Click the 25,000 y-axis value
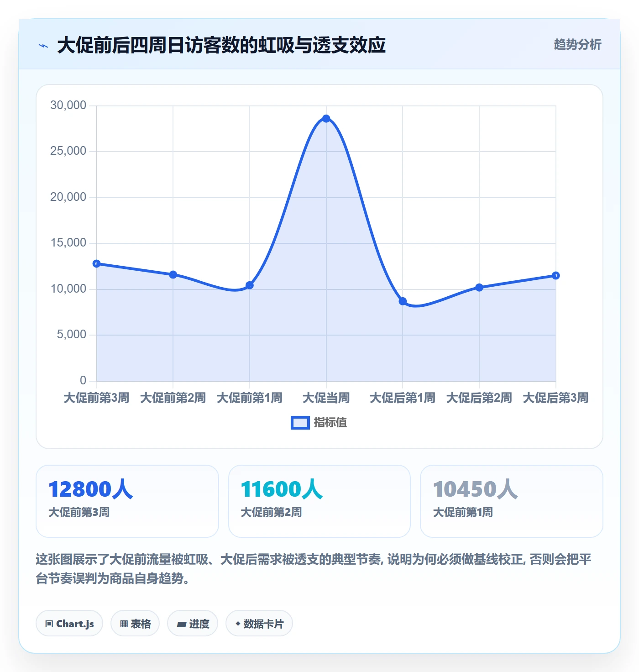The image size is (639, 672). tap(68, 151)
